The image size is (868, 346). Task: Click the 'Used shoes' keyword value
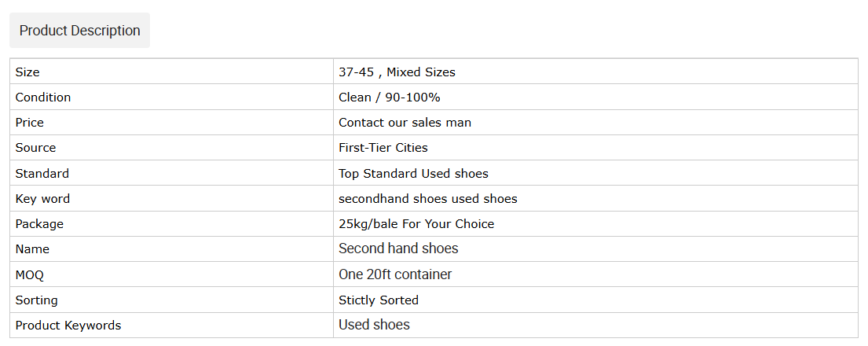click(374, 324)
